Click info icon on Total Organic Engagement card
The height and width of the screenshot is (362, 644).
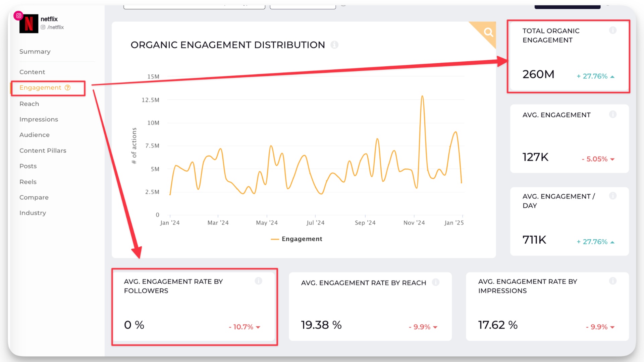612,31
